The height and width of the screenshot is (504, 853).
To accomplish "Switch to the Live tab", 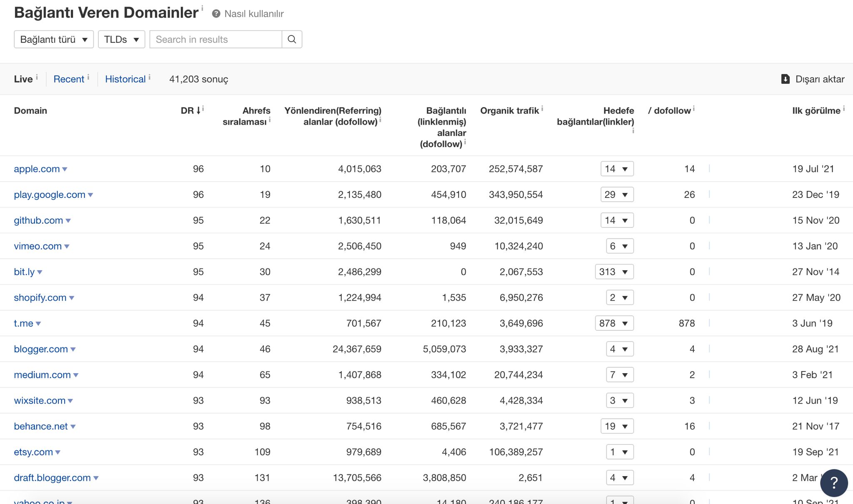I will tap(23, 79).
